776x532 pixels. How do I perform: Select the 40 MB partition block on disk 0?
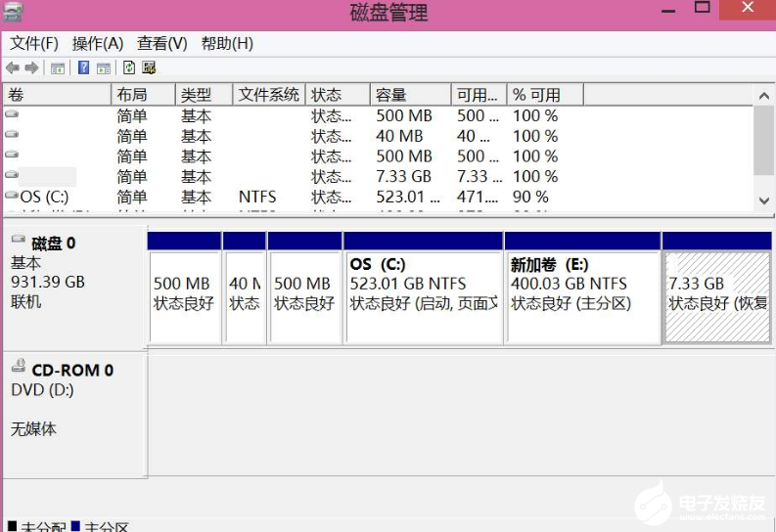pyautogui.click(x=245, y=288)
